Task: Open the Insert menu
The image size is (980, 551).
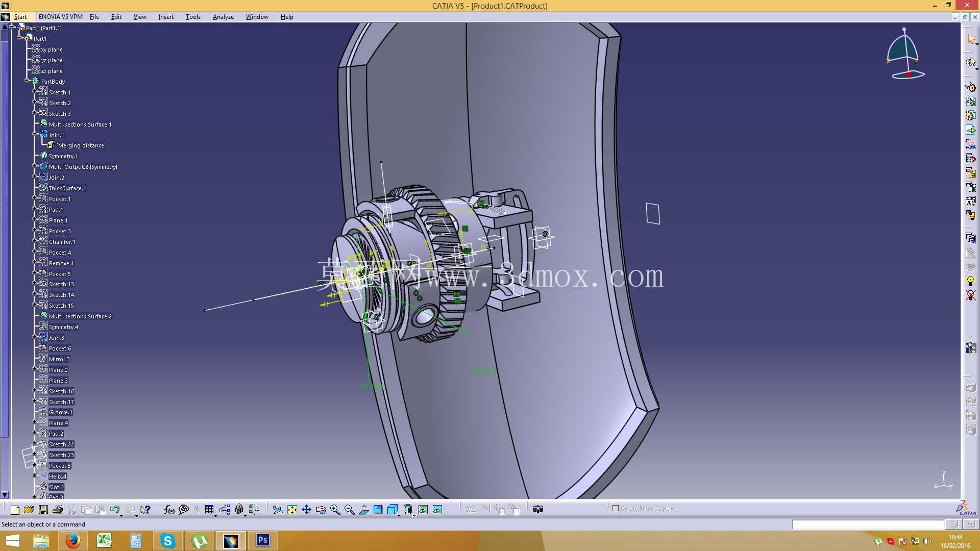Action: 166,17
